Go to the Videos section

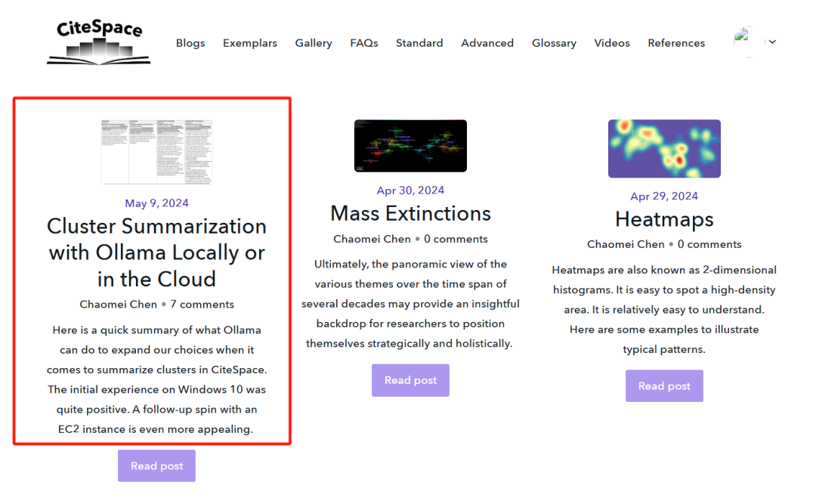pos(612,43)
